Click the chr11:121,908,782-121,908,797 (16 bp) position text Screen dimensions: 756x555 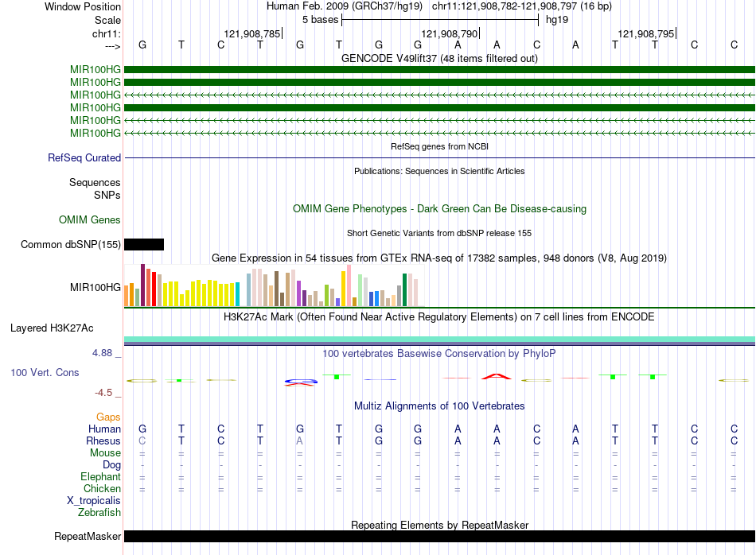(x=522, y=6)
